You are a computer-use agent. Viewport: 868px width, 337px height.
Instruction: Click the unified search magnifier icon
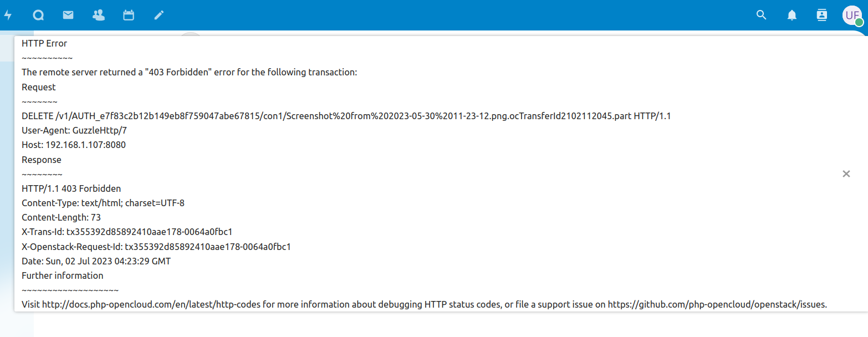click(x=762, y=16)
